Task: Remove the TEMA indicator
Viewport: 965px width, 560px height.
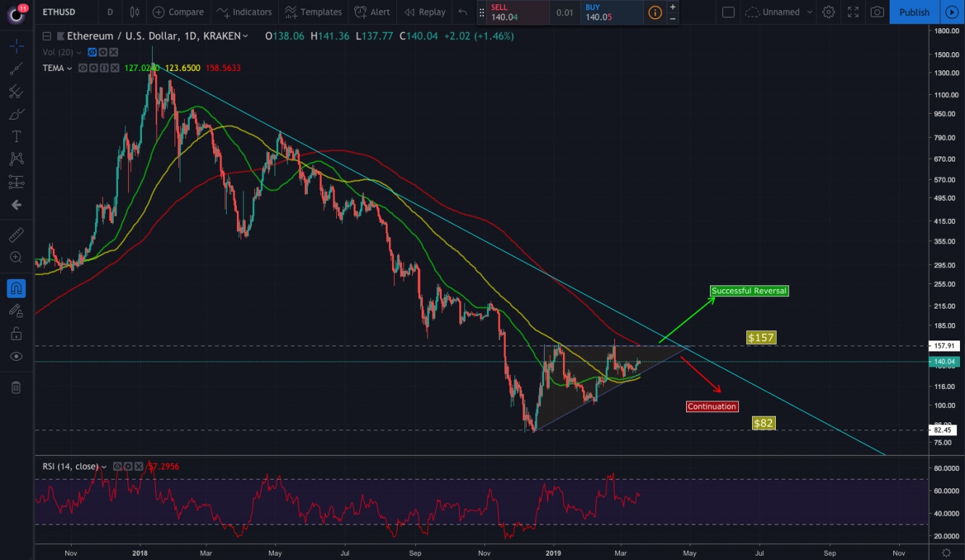Action: (x=114, y=68)
